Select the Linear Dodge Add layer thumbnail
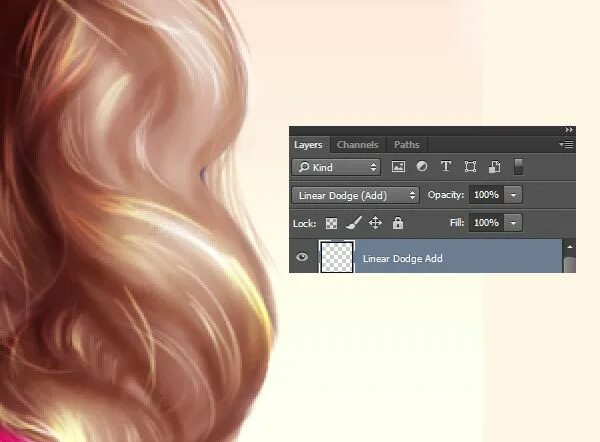 pyautogui.click(x=337, y=257)
